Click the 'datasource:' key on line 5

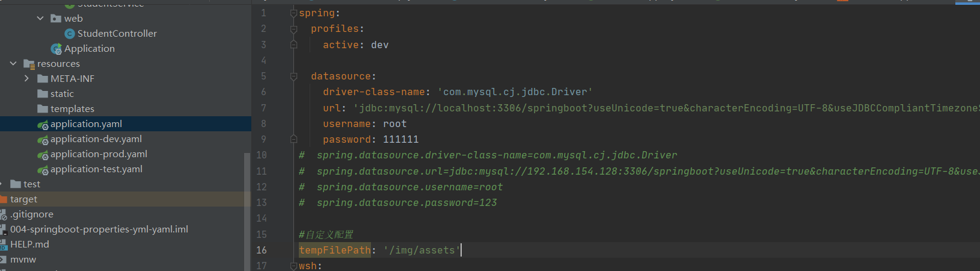[x=343, y=76]
